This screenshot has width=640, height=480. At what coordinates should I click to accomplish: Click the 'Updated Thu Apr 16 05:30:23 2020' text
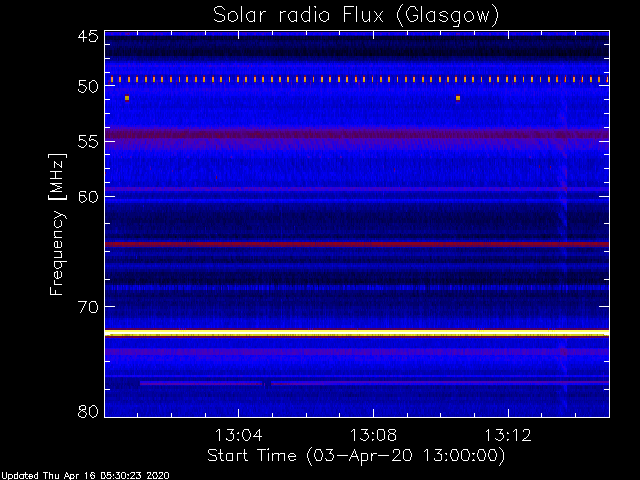(85, 476)
